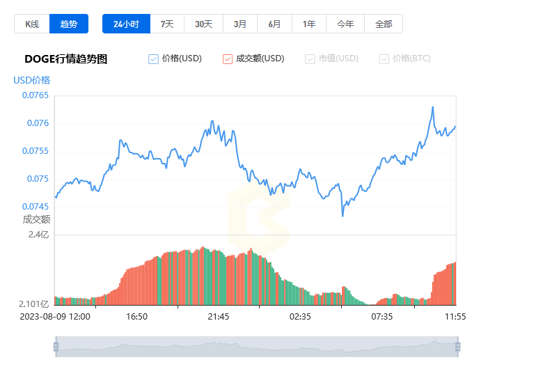Click the 2.101亿 volume axis label
543x392 pixels.
point(33,304)
